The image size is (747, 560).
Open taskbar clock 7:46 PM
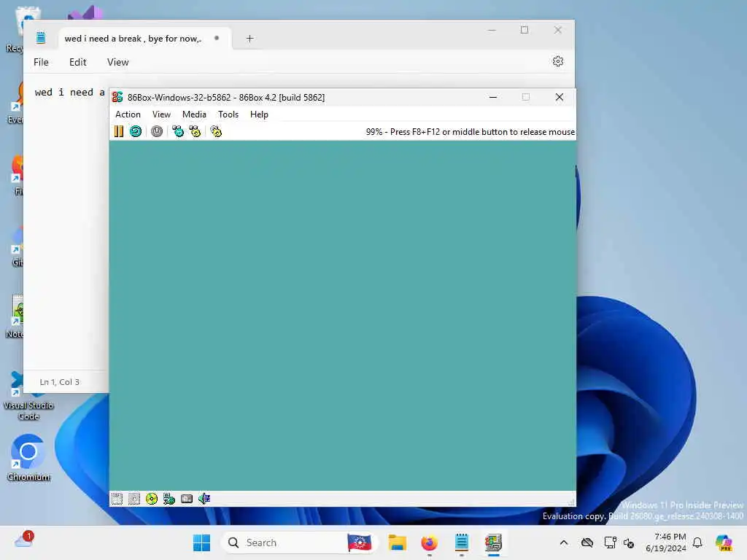665,542
